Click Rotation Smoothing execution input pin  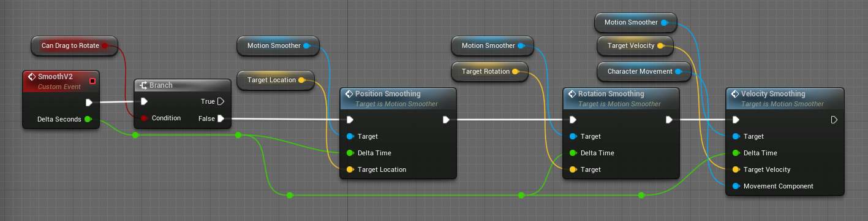(x=573, y=120)
